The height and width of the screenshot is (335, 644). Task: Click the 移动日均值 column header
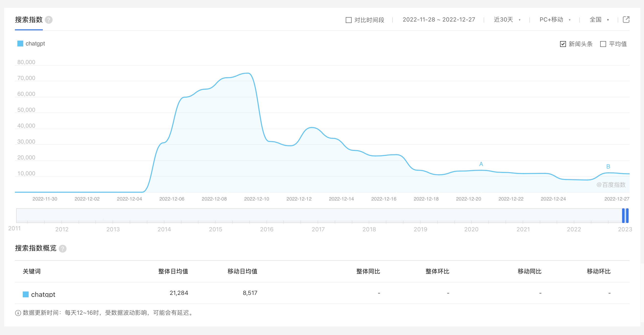pyautogui.click(x=242, y=271)
